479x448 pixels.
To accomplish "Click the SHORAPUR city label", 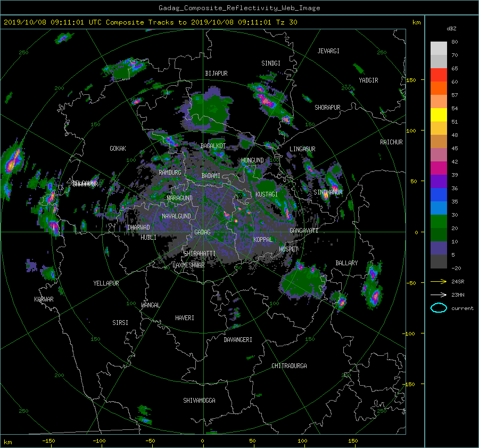I will pos(327,108).
